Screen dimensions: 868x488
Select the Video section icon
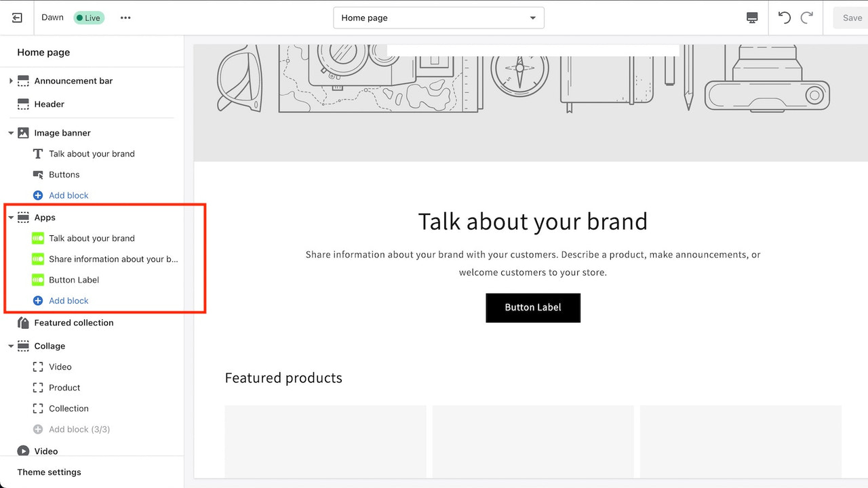click(x=22, y=451)
